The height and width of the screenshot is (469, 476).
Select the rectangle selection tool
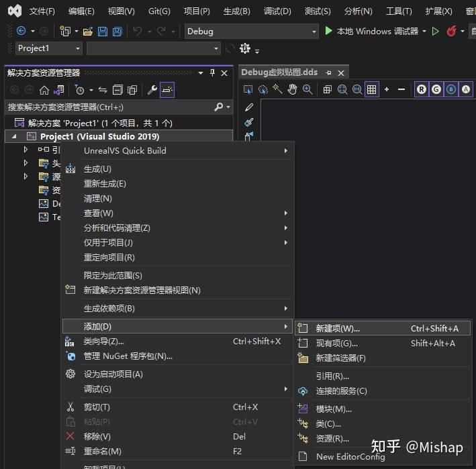(x=248, y=89)
